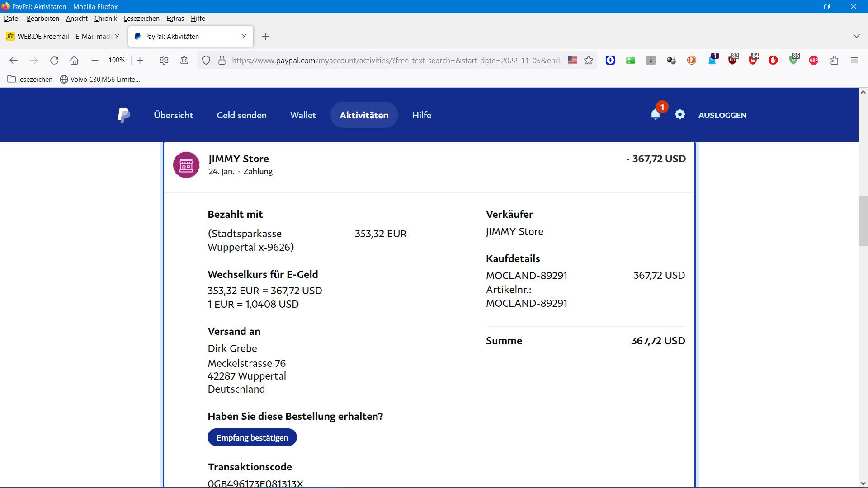
Task: Click the scrollbar up arrow
Action: 863,92
